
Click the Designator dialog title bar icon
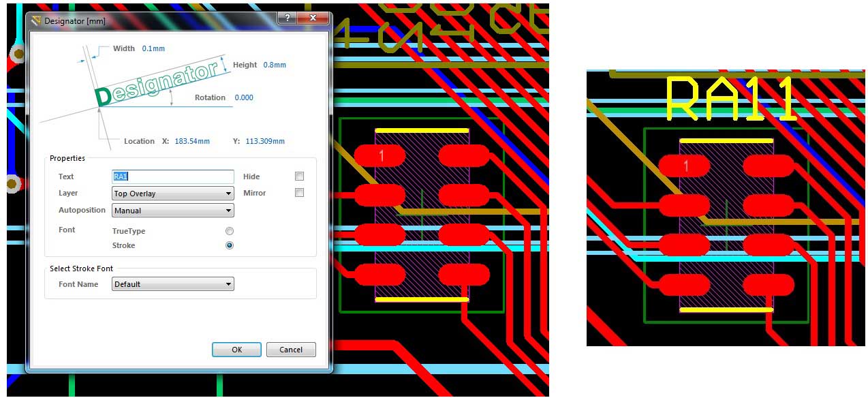(36, 20)
